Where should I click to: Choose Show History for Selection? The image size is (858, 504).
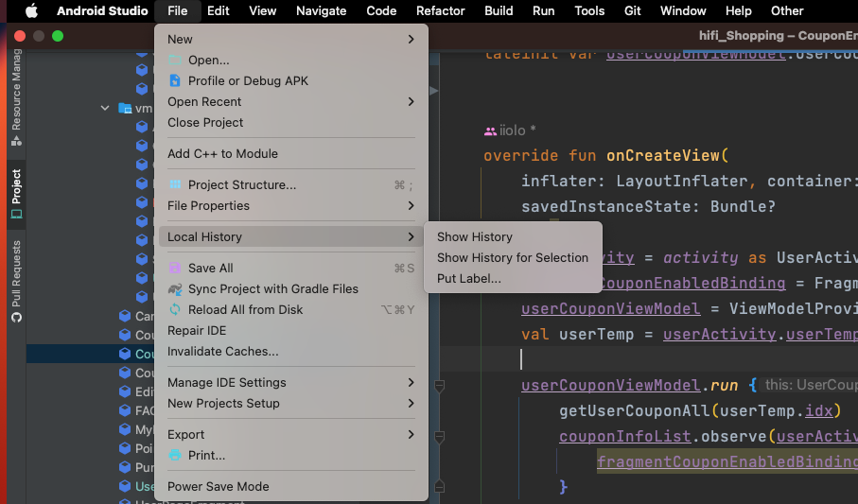coord(513,258)
